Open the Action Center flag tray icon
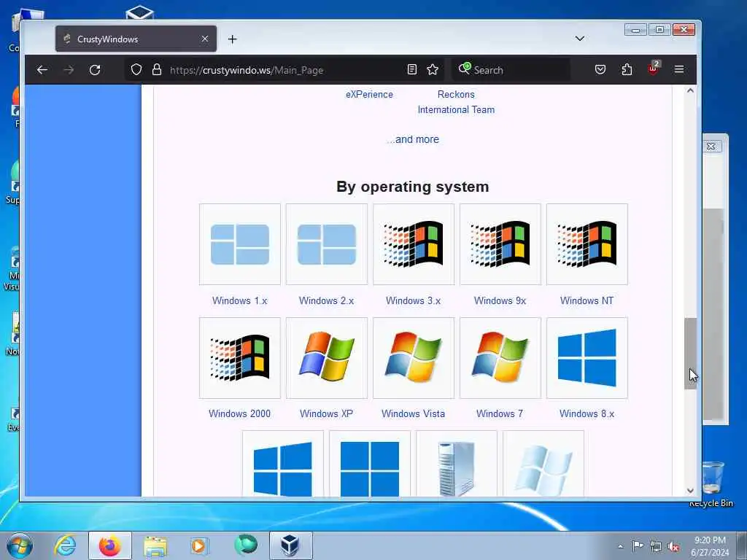Image resolution: width=747 pixels, height=560 pixels. pos(638,546)
